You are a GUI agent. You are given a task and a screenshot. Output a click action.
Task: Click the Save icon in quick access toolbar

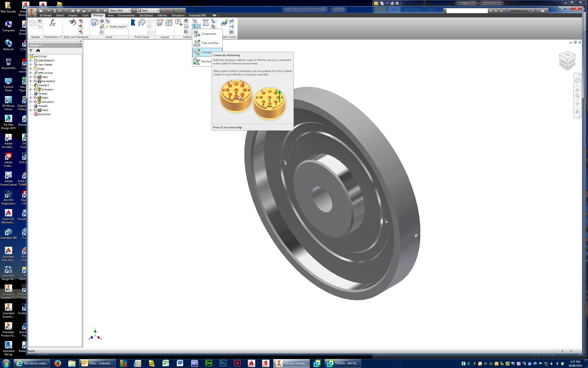55,11
